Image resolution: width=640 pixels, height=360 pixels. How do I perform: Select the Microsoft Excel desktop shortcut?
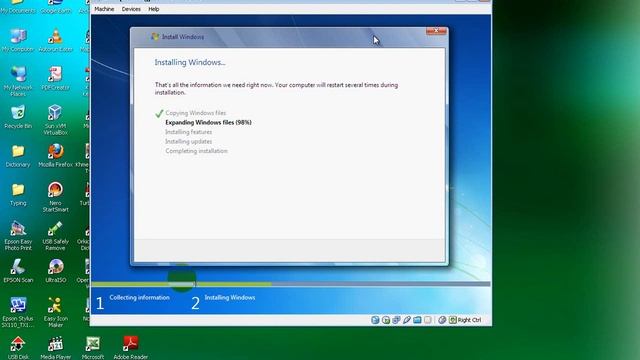[x=93, y=348]
